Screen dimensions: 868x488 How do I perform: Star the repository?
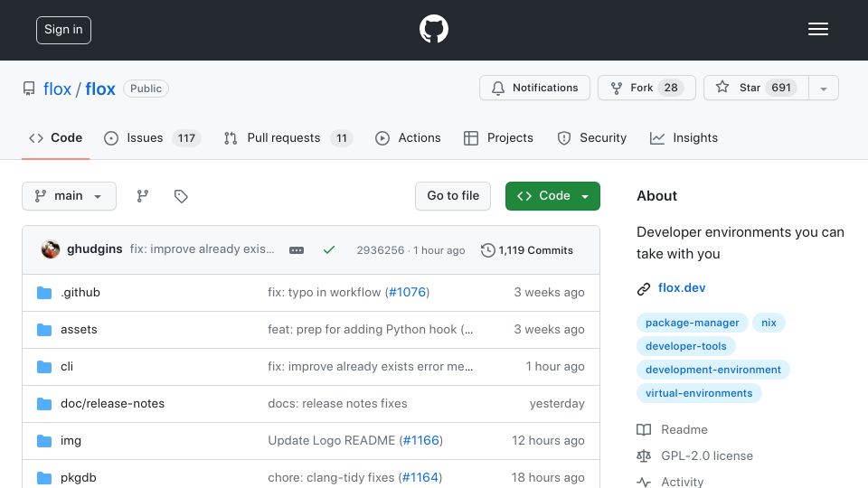(x=756, y=88)
